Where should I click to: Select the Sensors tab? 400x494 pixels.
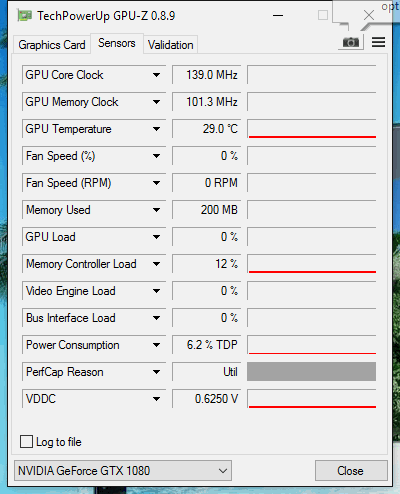(x=117, y=43)
